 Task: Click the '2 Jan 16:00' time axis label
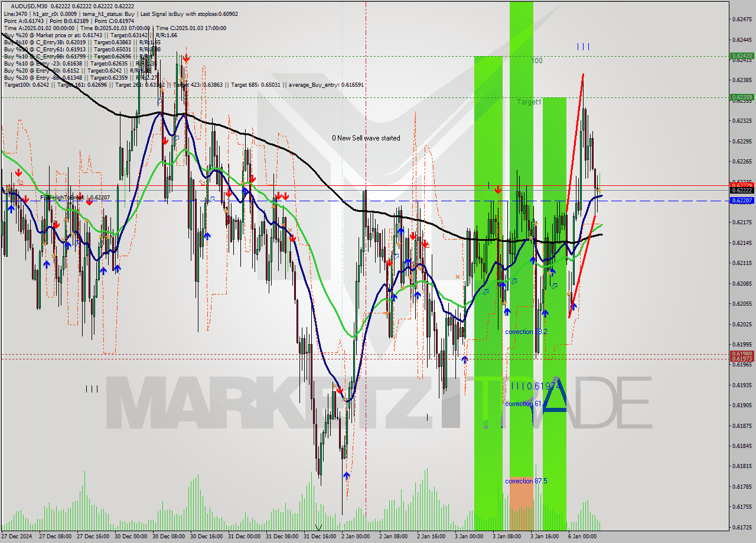pyautogui.click(x=431, y=537)
